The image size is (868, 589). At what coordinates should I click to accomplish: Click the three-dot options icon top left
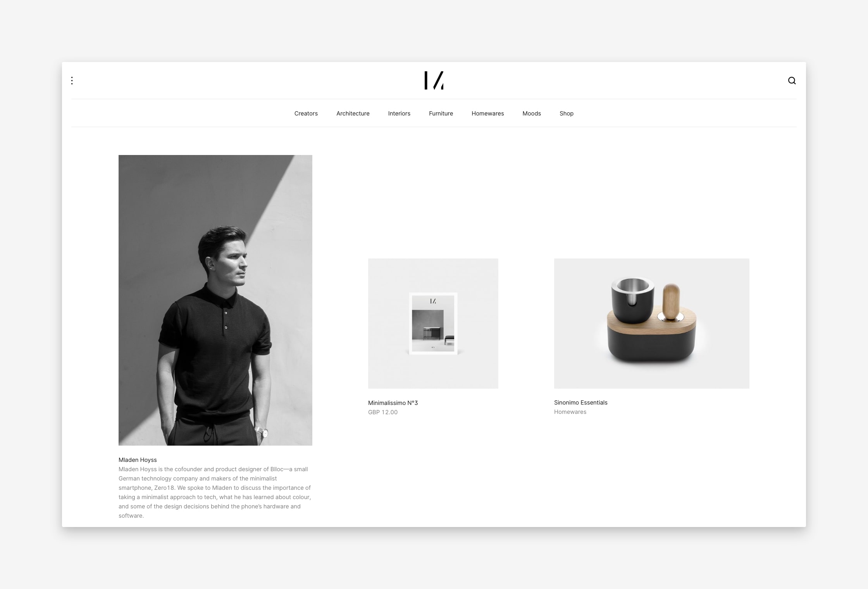[x=72, y=80]
